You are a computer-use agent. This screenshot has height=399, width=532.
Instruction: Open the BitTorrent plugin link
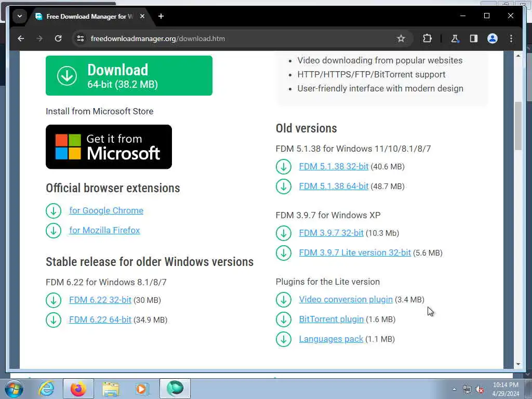point(331,319)
